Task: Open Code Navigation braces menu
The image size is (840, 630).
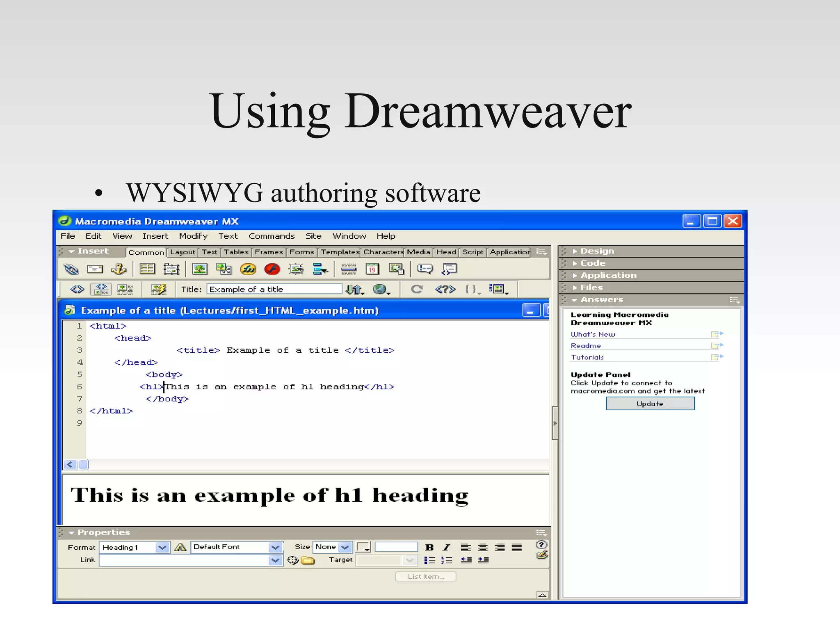Action: (x=473, y=290)
